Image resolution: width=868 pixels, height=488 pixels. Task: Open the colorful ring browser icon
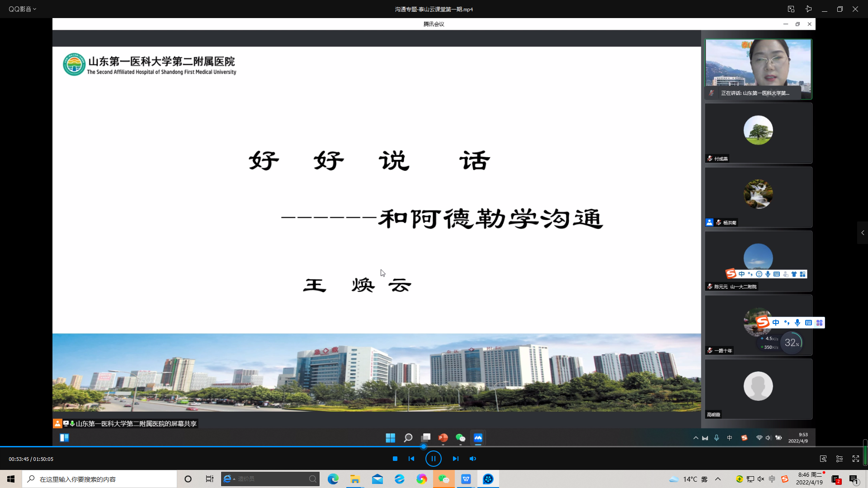(422, 479)
